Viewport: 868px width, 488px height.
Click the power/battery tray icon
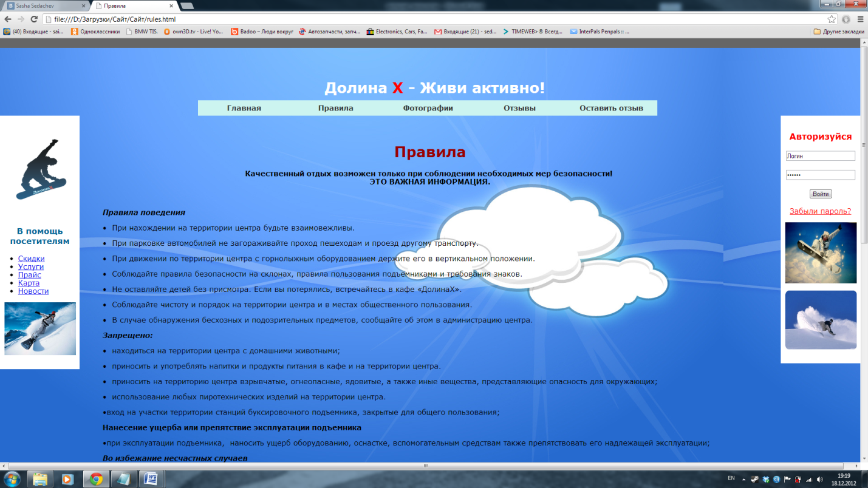pos(798,479)
